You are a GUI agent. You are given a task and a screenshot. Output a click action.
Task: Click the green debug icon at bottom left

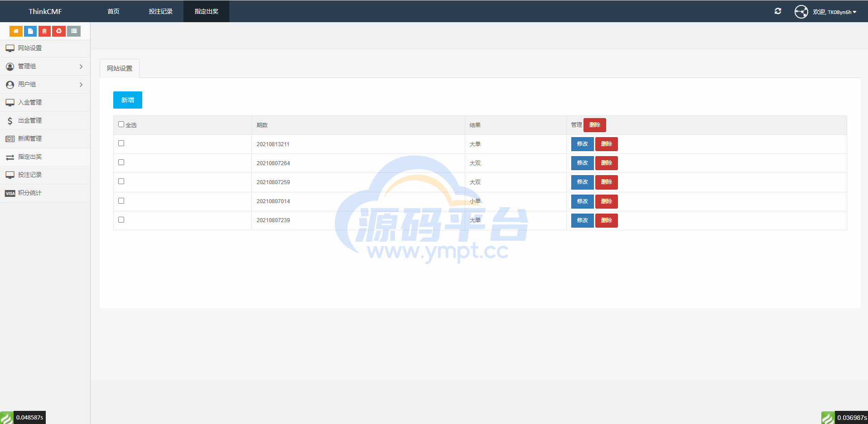coord(7,417)
